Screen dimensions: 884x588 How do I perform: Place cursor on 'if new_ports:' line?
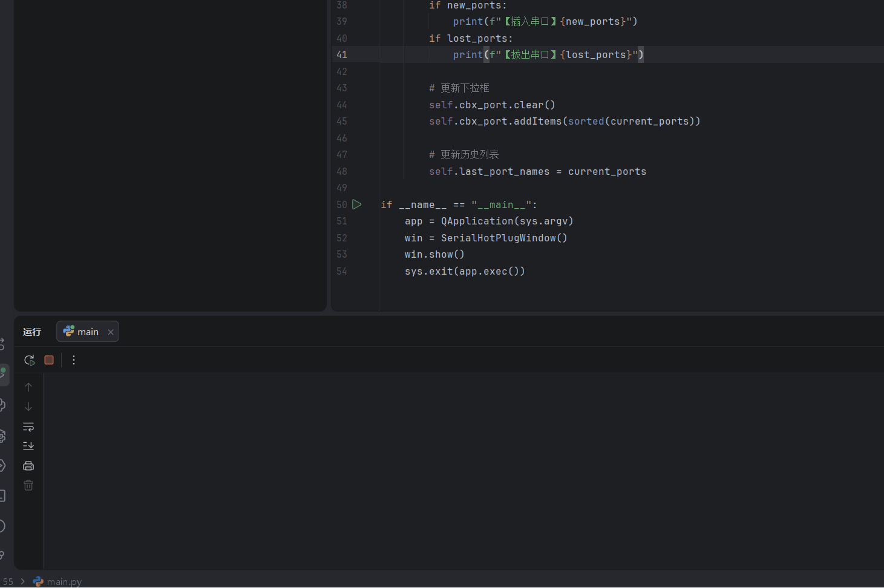(x=468, y=5)
